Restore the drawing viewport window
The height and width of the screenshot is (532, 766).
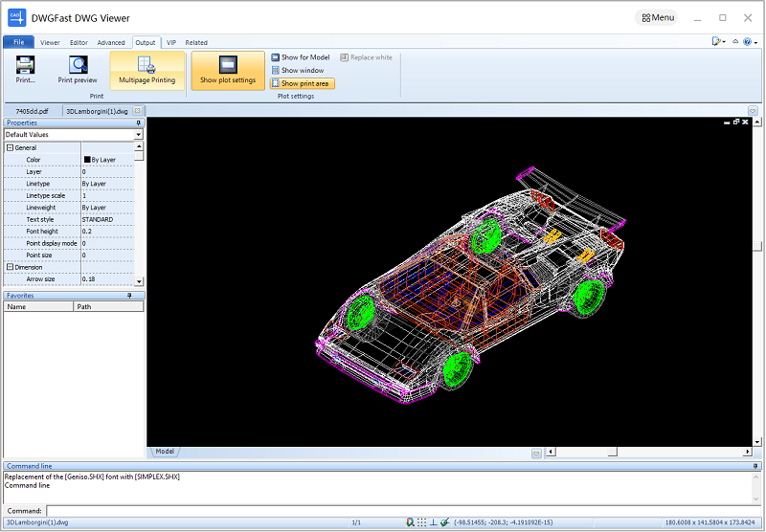tap(736, 122)
